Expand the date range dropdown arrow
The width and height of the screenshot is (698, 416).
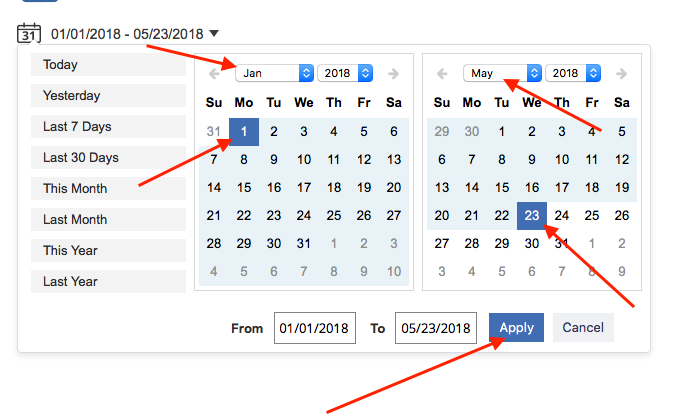pyautogui.click(x=216, y=35)
